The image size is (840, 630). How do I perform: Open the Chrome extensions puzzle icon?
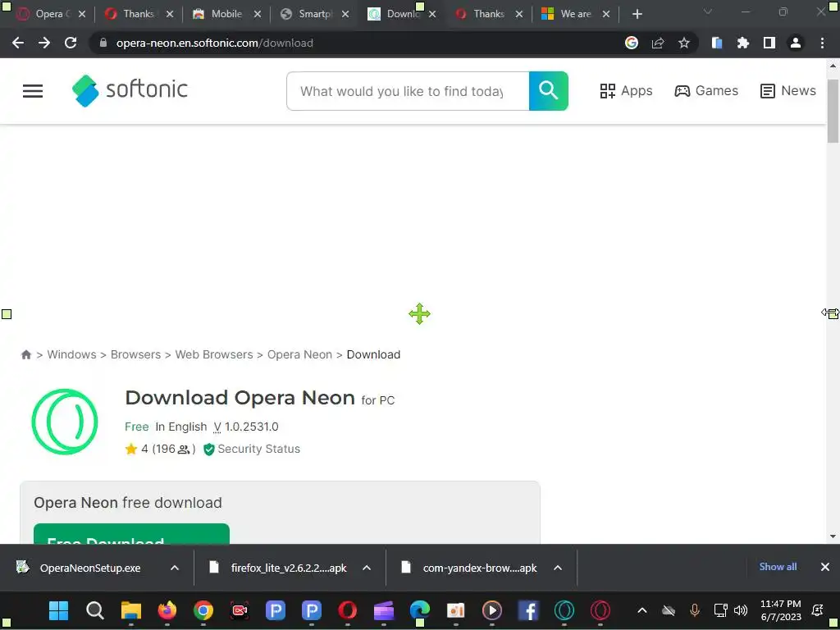[x=742, y=43]
